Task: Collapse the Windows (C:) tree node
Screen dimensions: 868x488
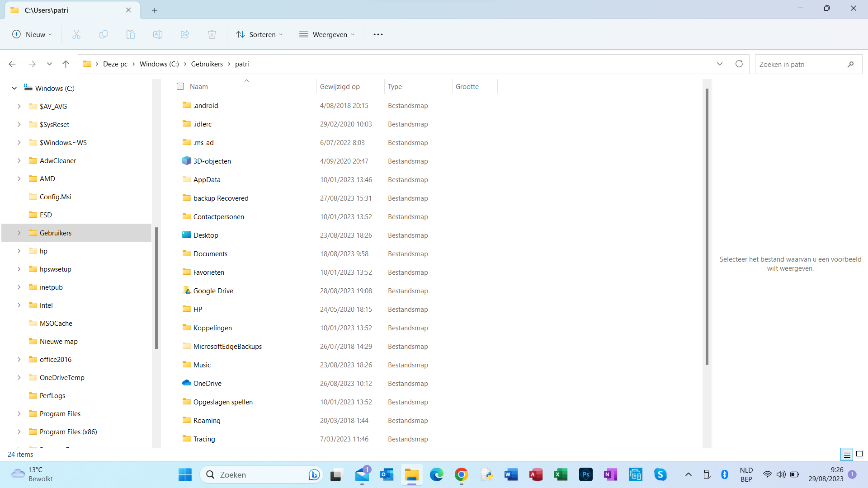Action: point(14,88)
